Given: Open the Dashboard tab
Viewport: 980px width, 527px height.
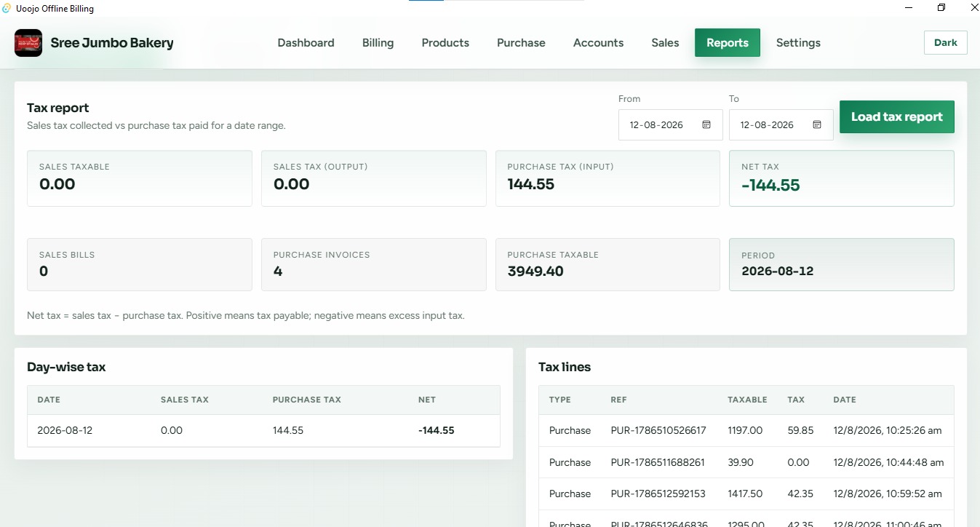Looking at the screenshot, I should click(x=306, y=43).
